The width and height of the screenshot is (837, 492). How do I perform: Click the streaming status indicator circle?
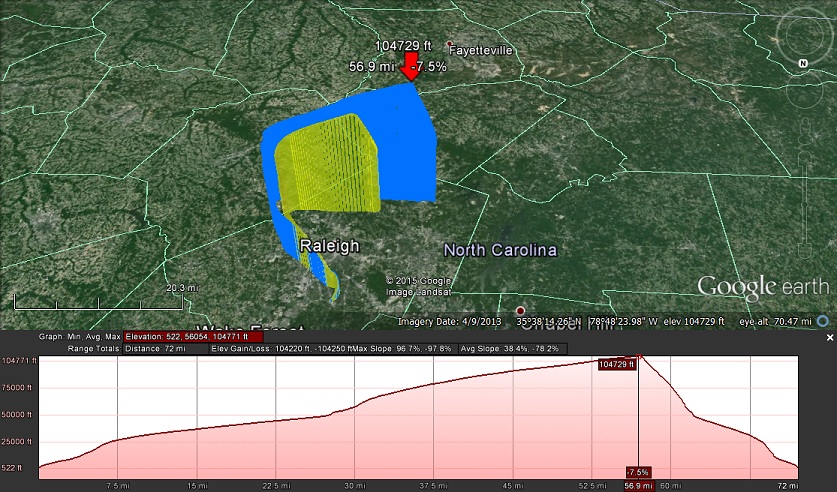coord(822,322)
